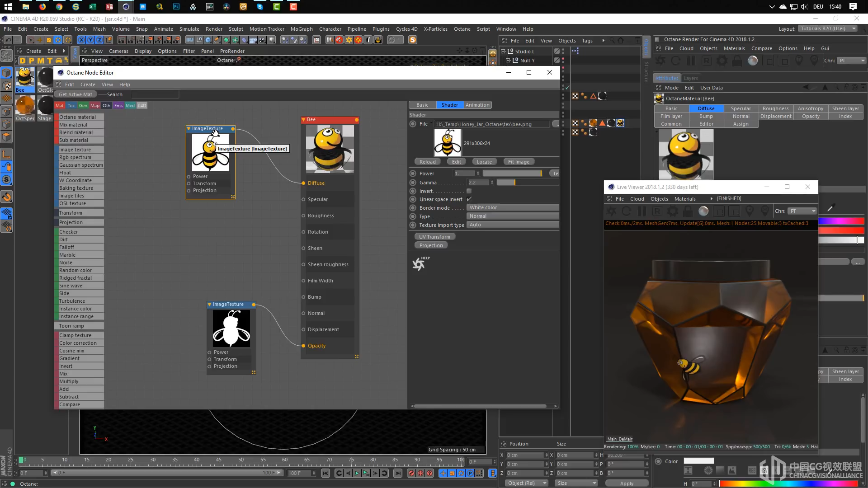Click the white Color swatch in attributes
Viewport: 868px width, 488px height.
tap(698, 461)
